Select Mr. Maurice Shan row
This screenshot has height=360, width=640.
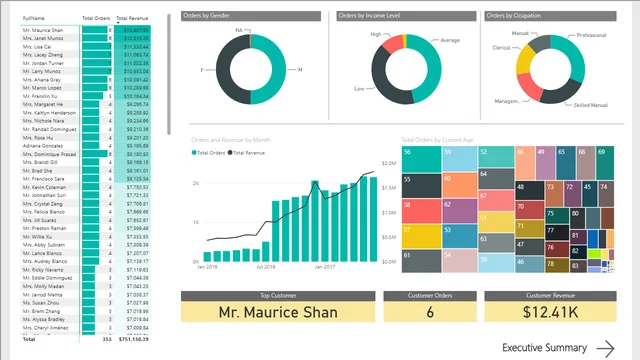(86, 30)
